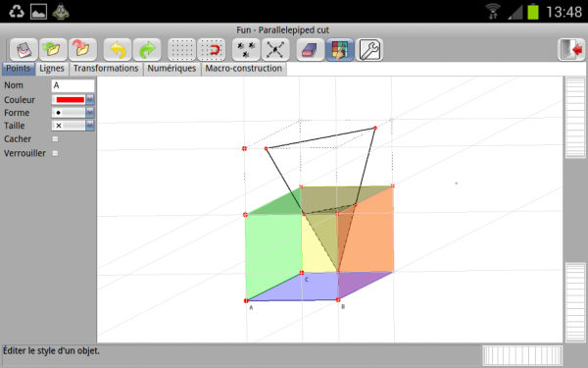
Task: Toggle the Cacher checkbox
Action: point(55,139)
